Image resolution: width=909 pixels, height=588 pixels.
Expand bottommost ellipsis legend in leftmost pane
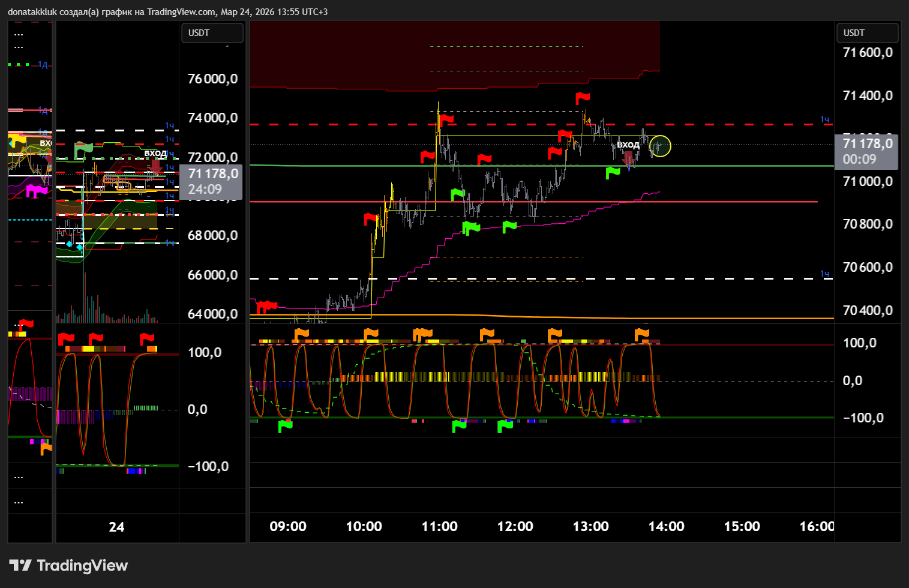19,502
